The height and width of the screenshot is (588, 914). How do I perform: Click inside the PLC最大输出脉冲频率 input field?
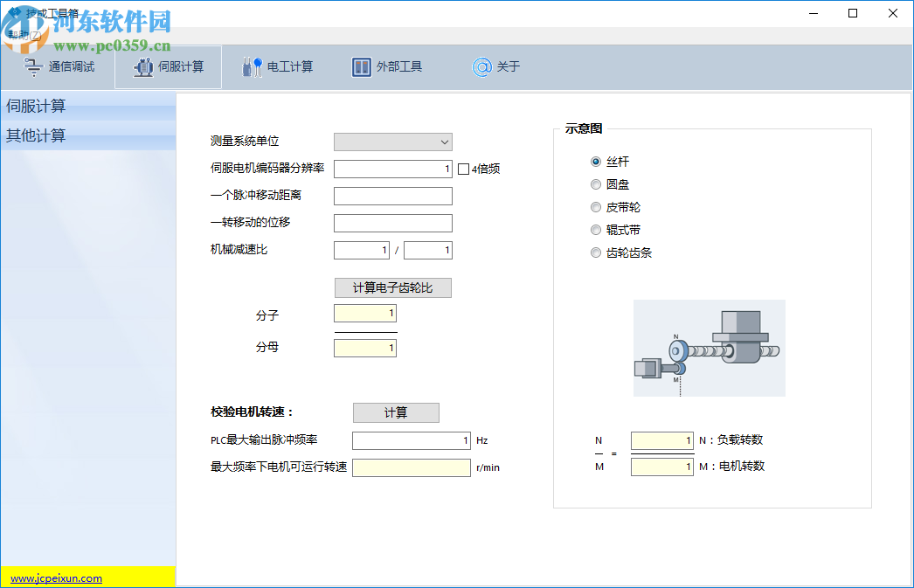[409, 440]
